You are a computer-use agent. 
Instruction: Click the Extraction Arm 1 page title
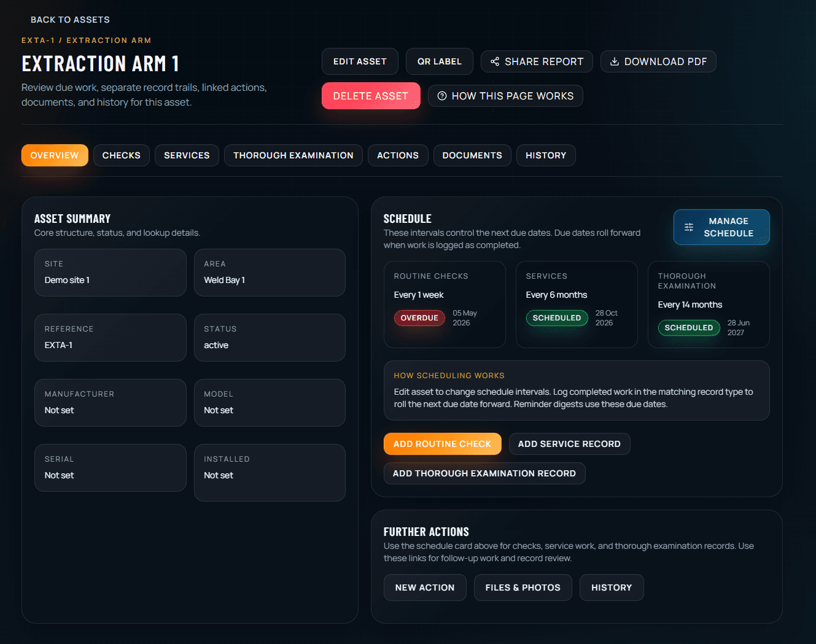[100, 63]
